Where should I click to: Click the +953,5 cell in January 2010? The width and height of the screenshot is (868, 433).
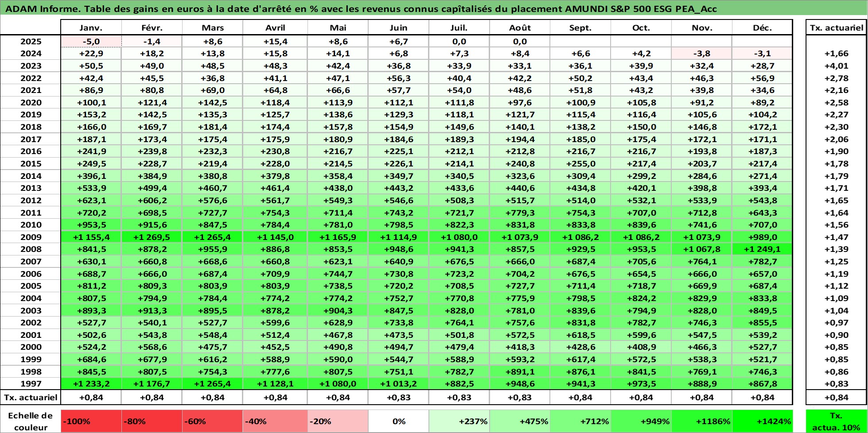[x=91, y=225]
